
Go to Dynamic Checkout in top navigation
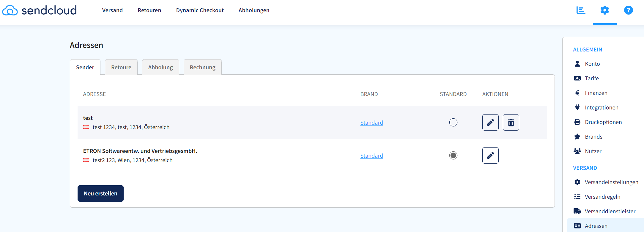(200, 10)
